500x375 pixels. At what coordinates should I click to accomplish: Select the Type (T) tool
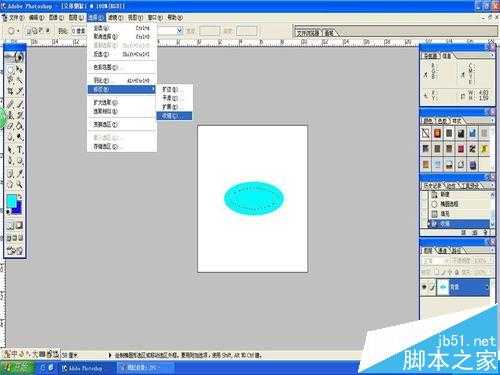coord(20,150)
